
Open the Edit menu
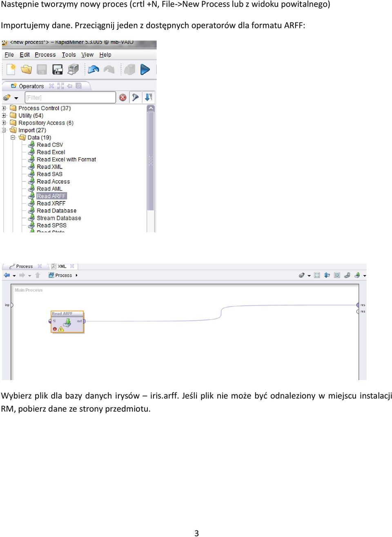click(x=24, y=55)
